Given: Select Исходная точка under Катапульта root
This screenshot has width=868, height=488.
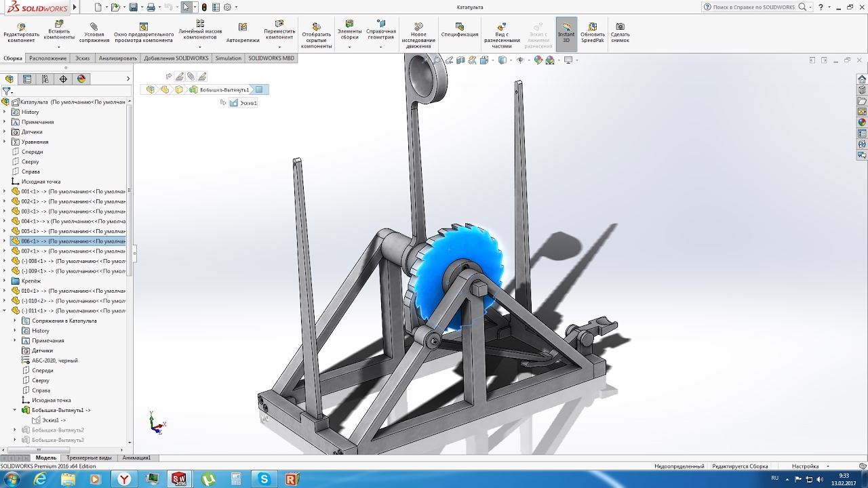Looking at the screenshot, I should click(36, 182).
